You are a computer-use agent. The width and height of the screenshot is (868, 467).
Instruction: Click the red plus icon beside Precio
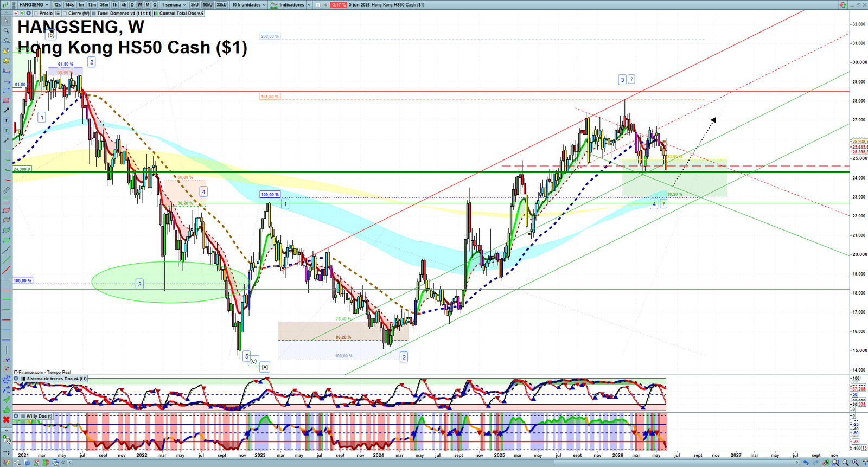16,13
